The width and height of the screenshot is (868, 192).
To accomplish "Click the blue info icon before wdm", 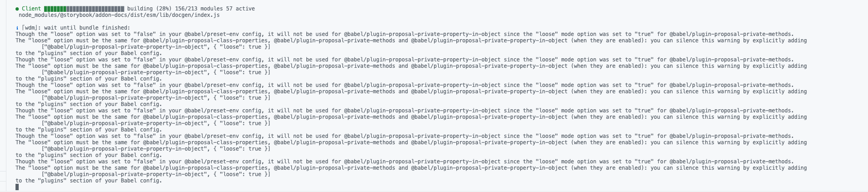I will (17, 28).
